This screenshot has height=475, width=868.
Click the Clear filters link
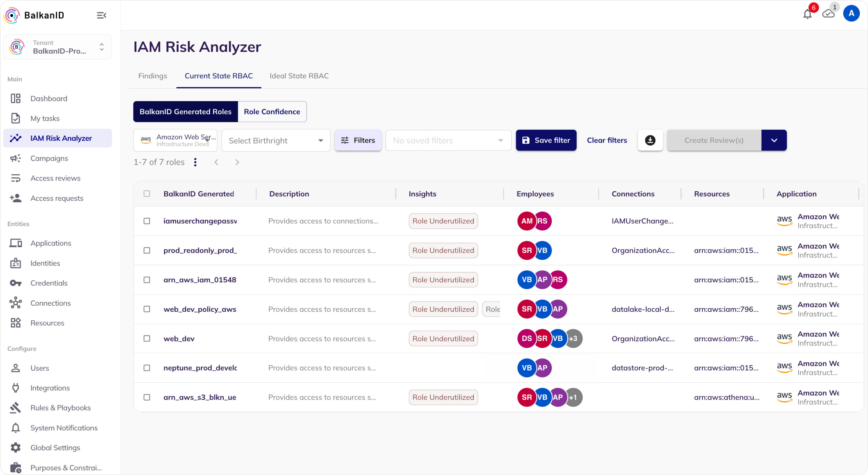607,140
